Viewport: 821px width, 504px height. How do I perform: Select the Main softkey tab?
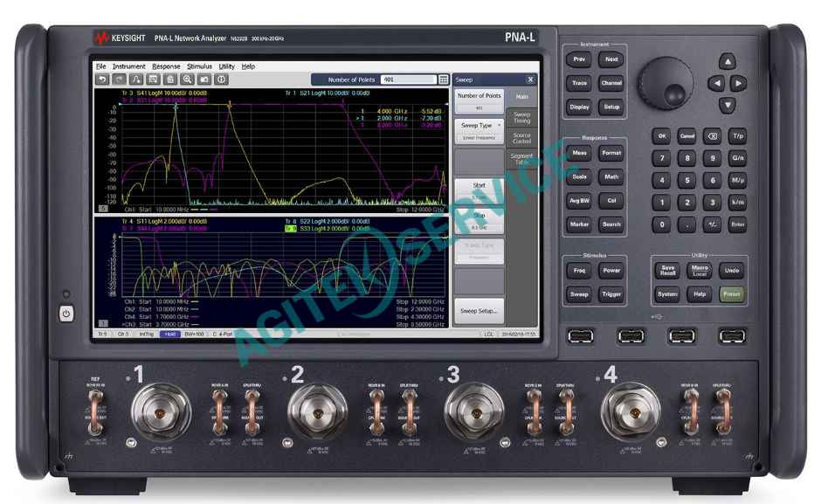(x=521, y=97)
